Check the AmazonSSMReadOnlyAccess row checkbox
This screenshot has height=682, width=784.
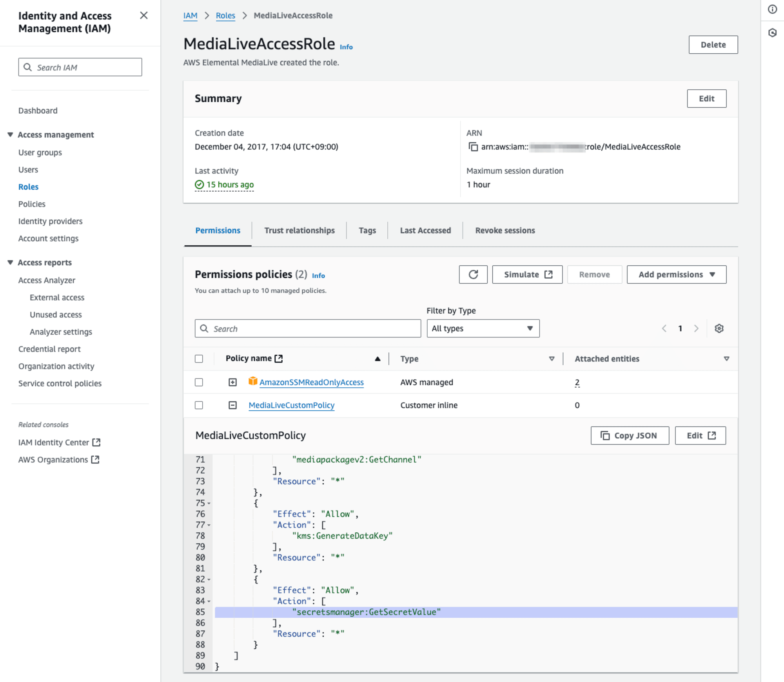[199, 382]
